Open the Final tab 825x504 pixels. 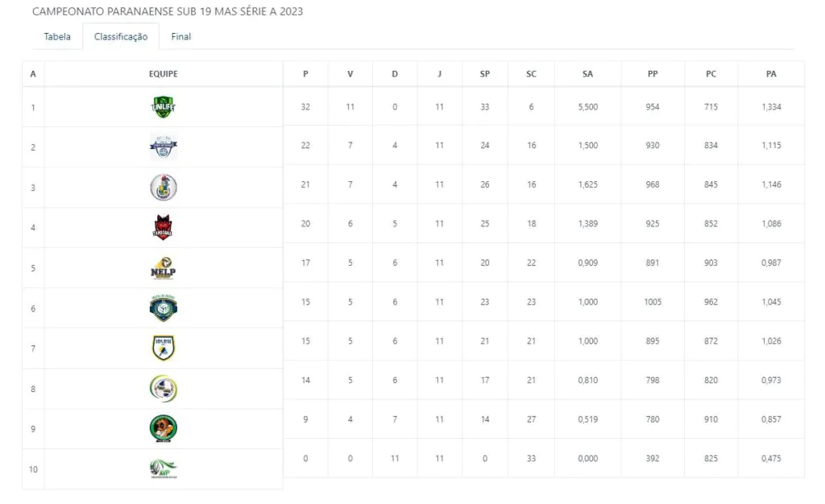coord(181,36)
